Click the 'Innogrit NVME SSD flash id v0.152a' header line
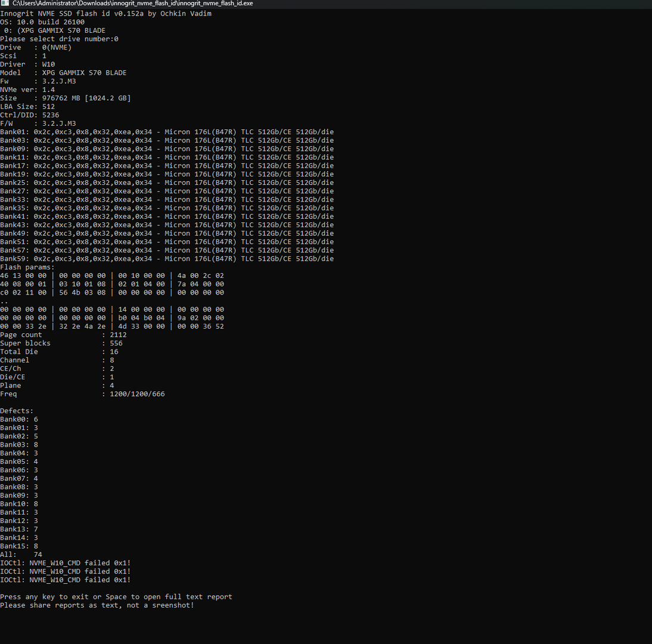The image size is (652, 644). [105, 13]
